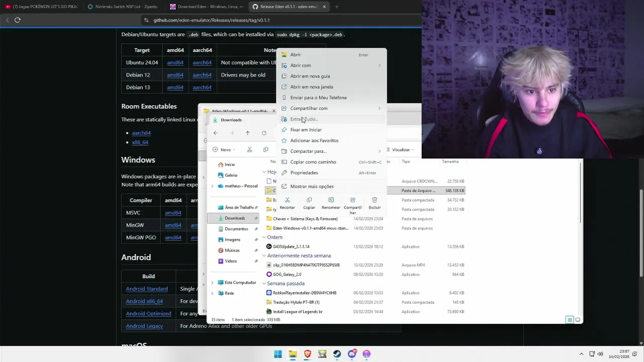Open a new browser tab
Image resolution: width=644 pixels, height=362 pixels.
(337, 7)
